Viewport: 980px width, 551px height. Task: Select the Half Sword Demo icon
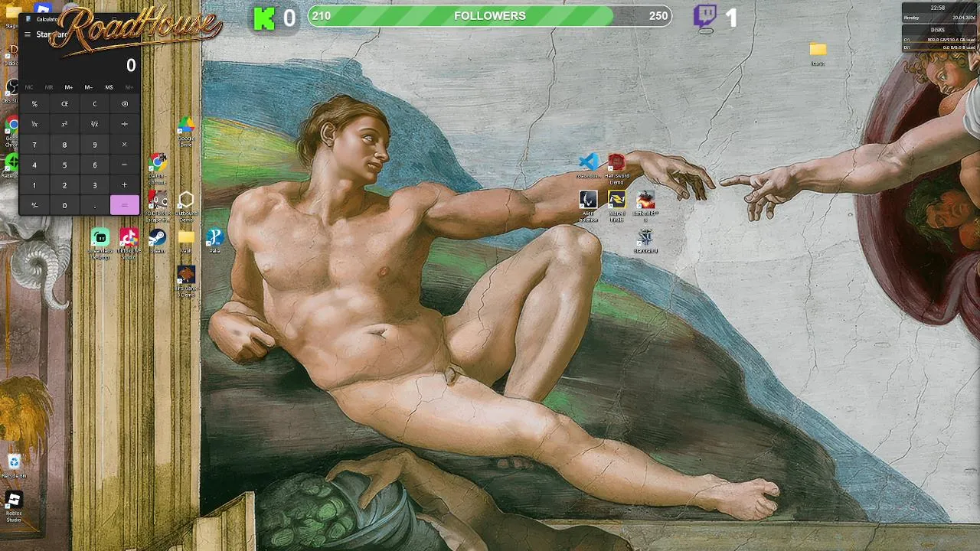tap(616, 168)
